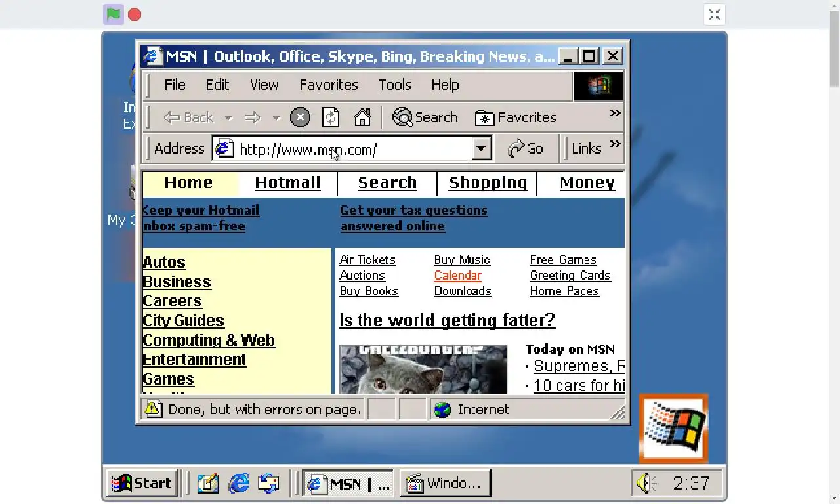Go to the Hotmail tab

tap(287, 183)
